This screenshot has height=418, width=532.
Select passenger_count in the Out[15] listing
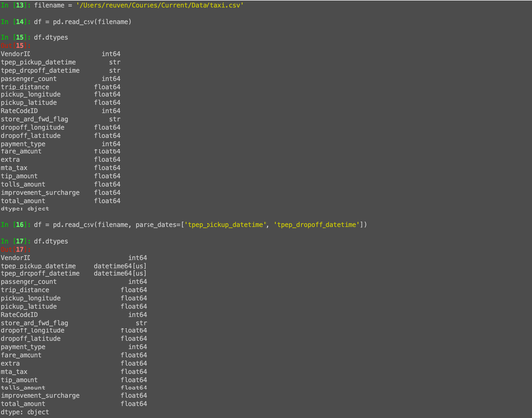tap(29, 79)
